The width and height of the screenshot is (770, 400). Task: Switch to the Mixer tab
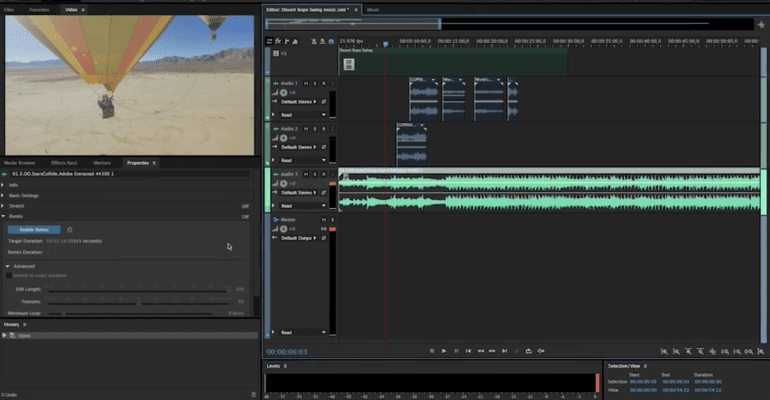tap(373, 10)
